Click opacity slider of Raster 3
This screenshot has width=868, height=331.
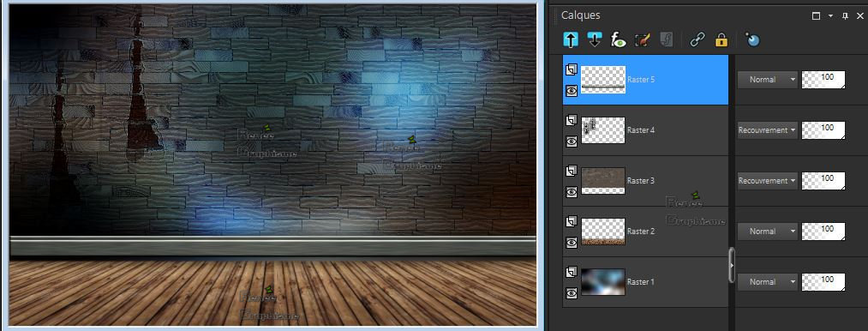(x=823, y=181)
